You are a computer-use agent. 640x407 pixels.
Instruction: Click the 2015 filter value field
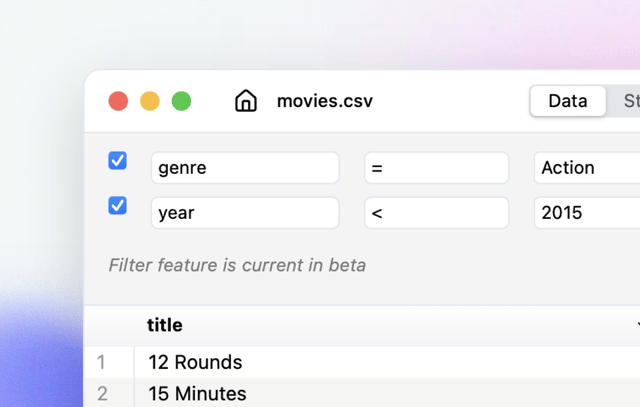(587, 213)
